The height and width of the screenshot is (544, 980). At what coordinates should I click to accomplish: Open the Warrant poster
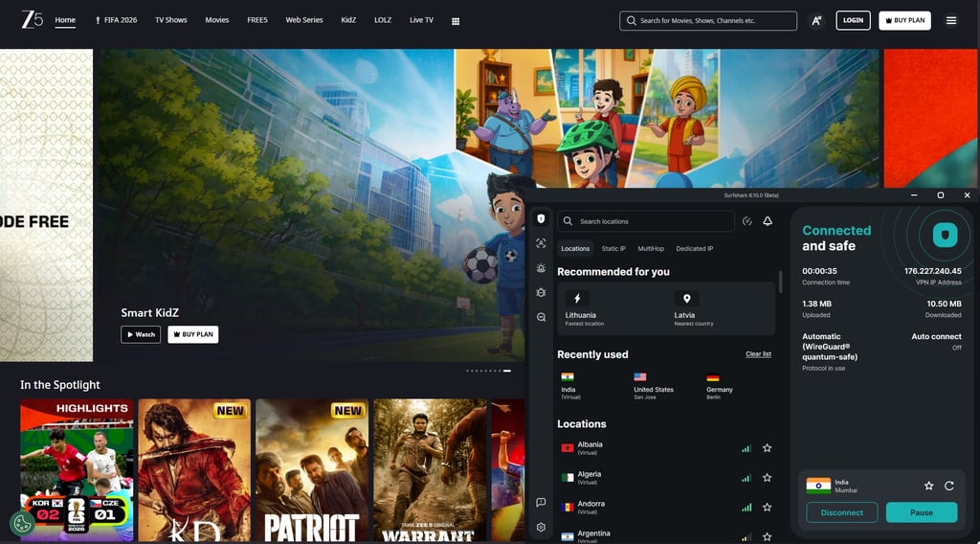(x=430, y=470)
